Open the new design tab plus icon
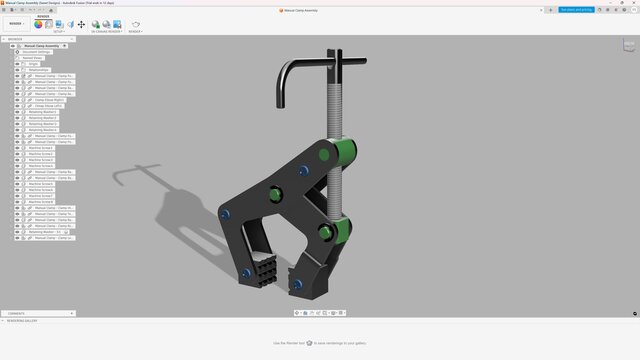 (x=550, y=10)
